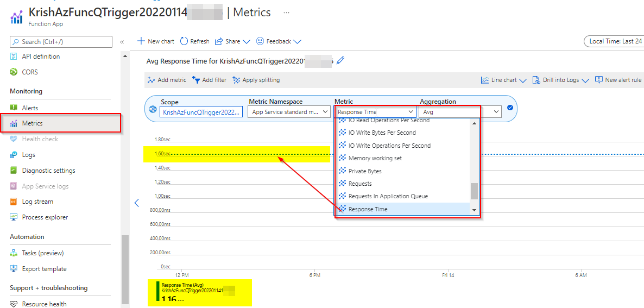The width and height of the screenshot is (644, 308).
Task: Click the blue checkmark beside Aggregation
Action: [x=510, y=108]
